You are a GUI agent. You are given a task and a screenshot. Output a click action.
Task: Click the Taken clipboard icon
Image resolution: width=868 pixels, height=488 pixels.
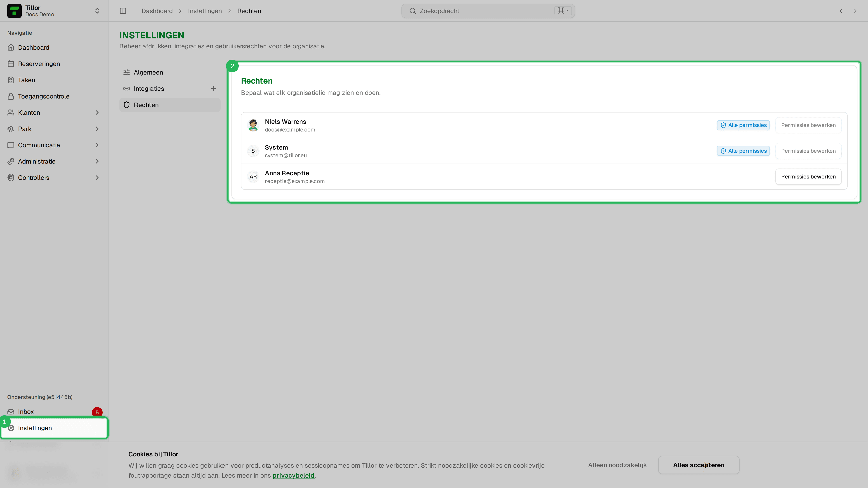pos(11,80)
